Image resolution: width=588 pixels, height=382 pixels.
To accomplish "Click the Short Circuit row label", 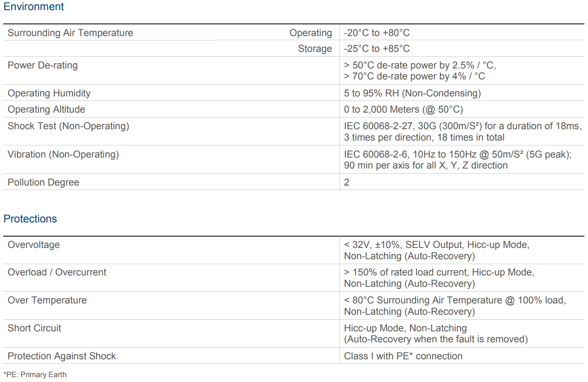I will (x=34, y=328).
